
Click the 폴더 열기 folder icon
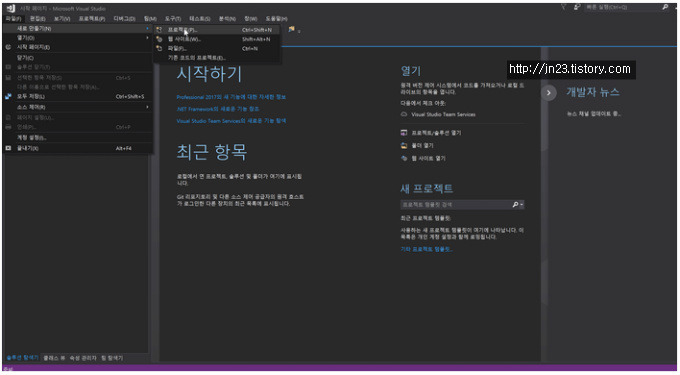tap(404, 146)
